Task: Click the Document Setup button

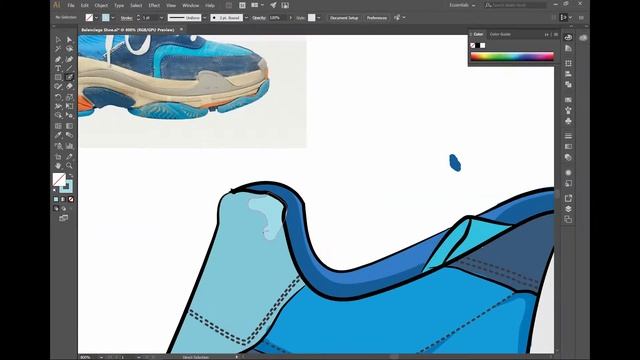Action: [344, 18]
